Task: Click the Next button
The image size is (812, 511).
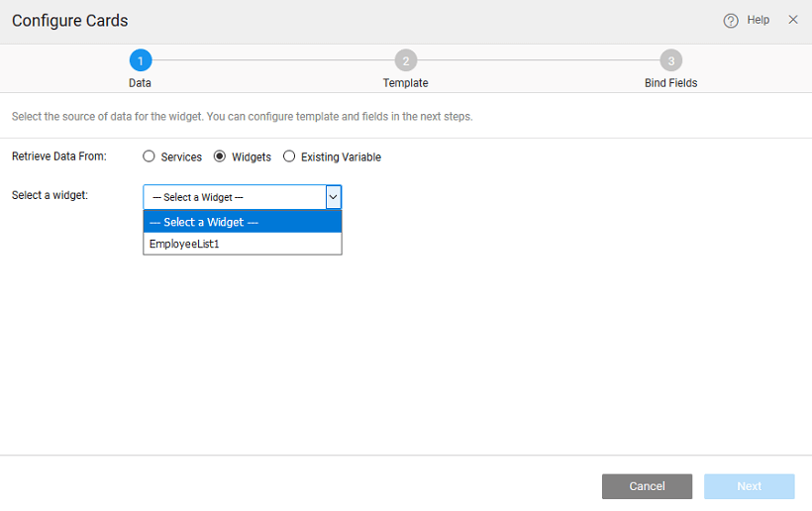Action: [750, 486]
